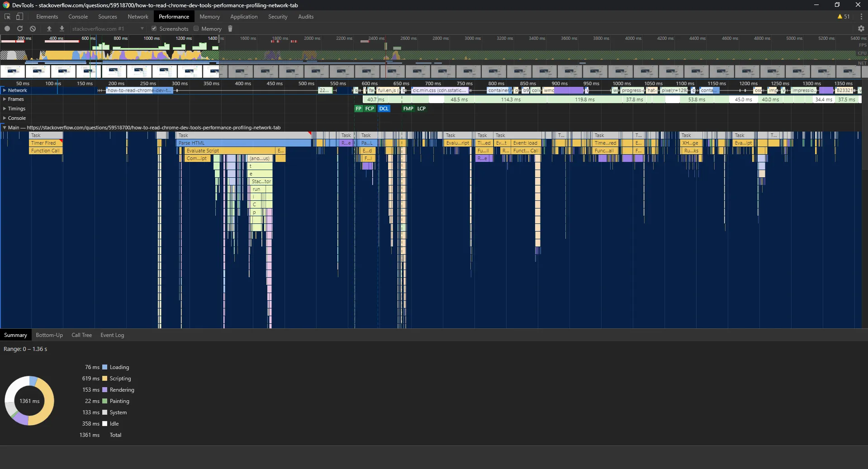Click the DCL timing marker
The image size is (868, 469).
(384, 109)
